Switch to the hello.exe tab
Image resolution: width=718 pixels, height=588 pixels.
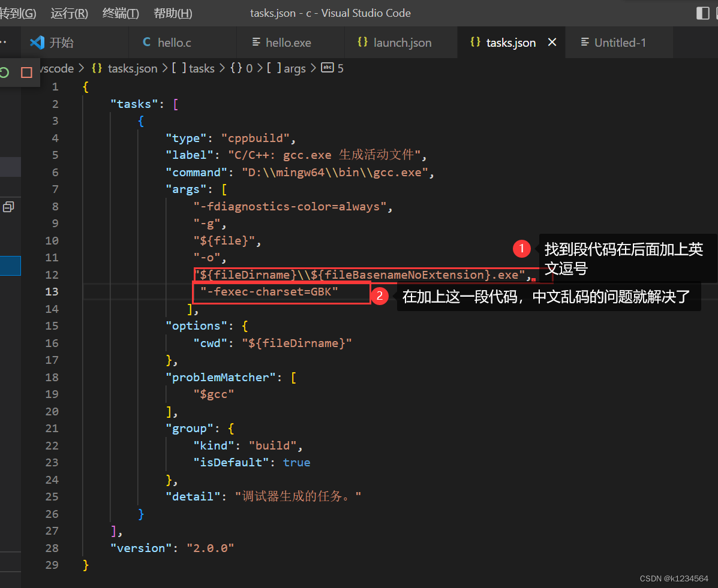(x=290, y=43)
